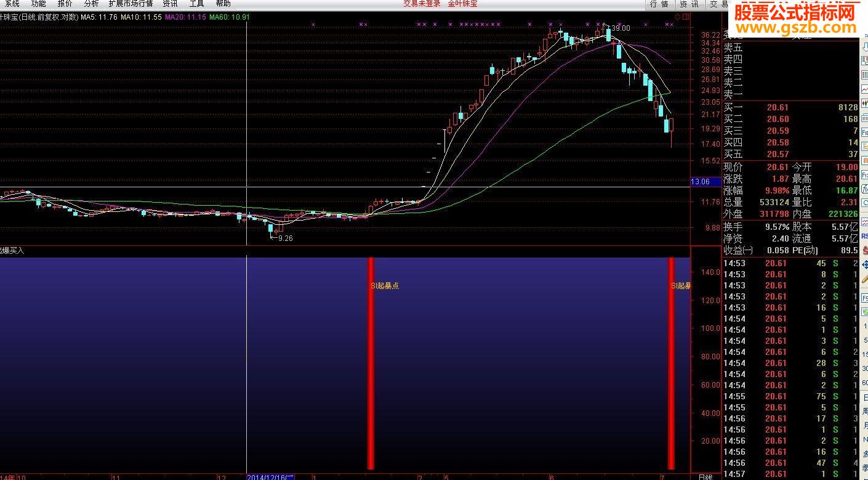Click the 金叶珠宝 stock name in title
This screenshot has width=868, height=480.
(x=462, y=4)
